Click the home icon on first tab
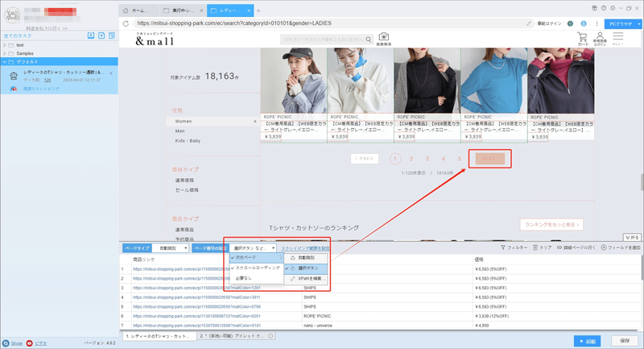Image resolution: width=644 pixels, height=349 pixels. pyautogui.click(x=126, y=10)
